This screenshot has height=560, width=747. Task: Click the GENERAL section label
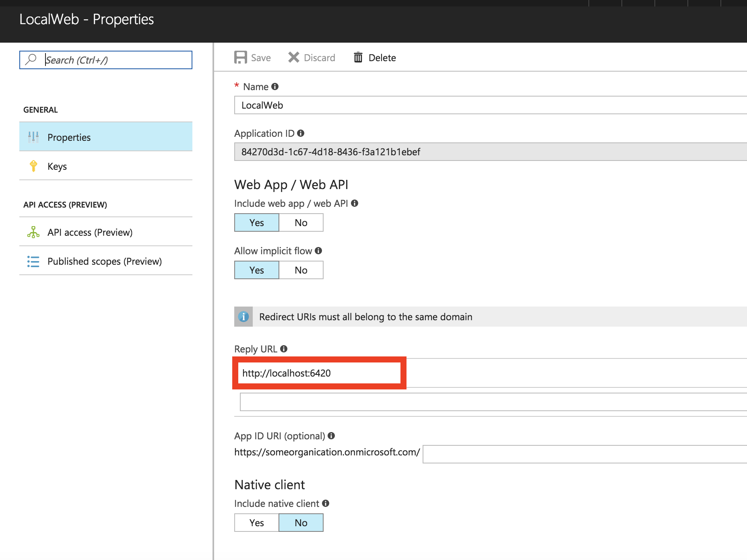coord(41,110)
